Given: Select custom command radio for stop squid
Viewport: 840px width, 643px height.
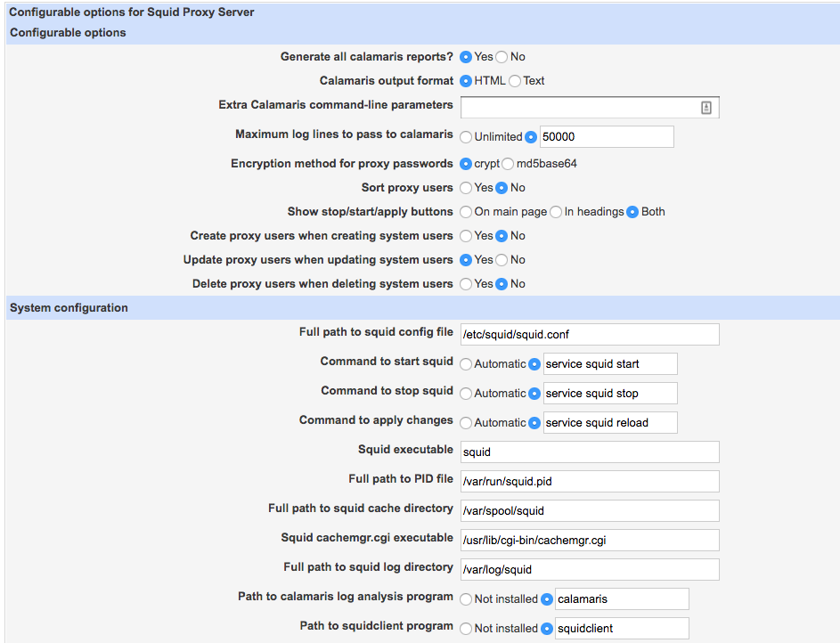Looking at the screenshot, I should [x=534, y=394].
